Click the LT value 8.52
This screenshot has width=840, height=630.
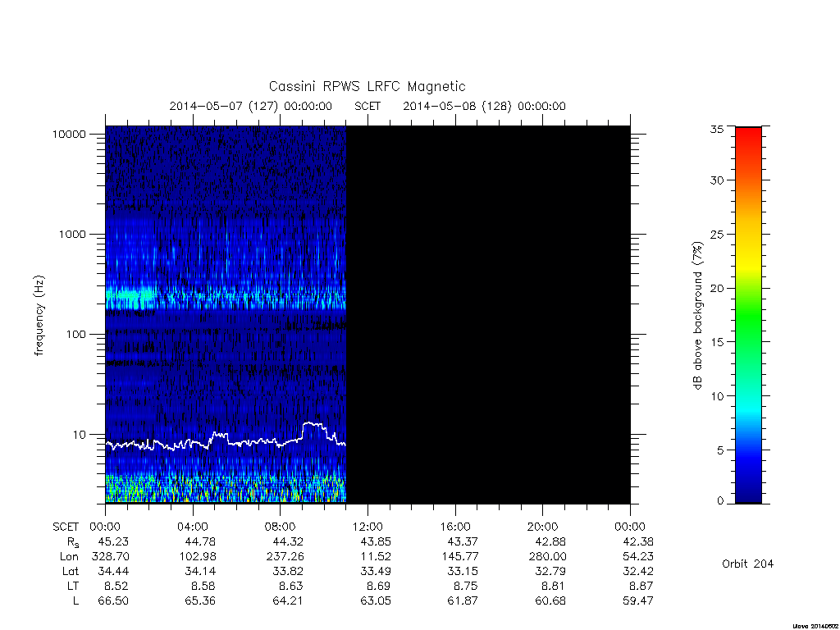(116, 586)
